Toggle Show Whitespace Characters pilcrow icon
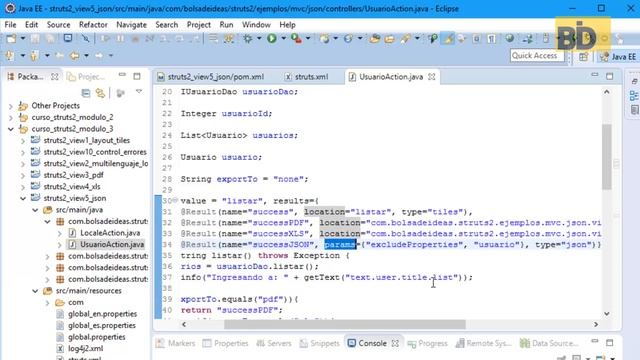Screen dimensions: 640x360 (x=491, y=39)
